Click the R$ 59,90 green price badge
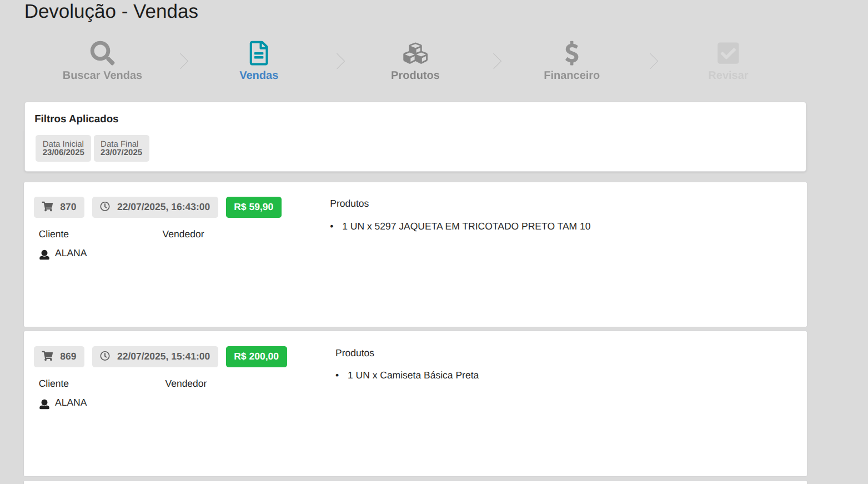 click(x=253, y=207)
